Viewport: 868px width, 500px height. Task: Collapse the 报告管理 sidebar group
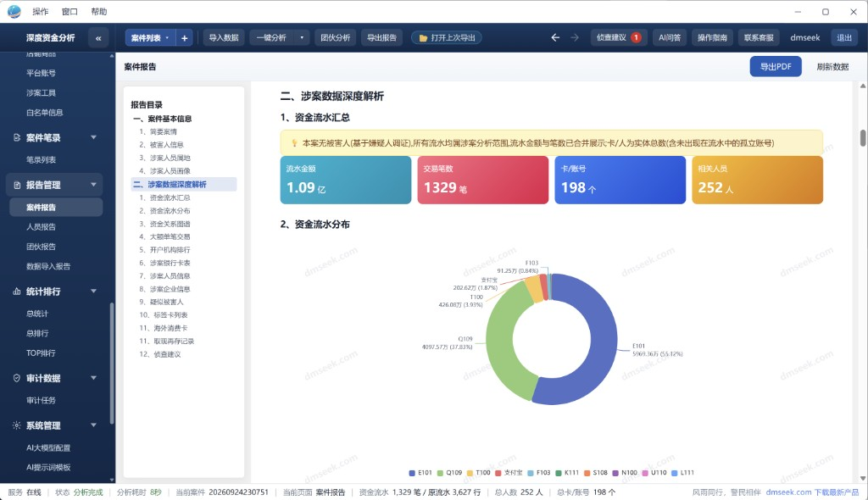click(x=93, y=185)
